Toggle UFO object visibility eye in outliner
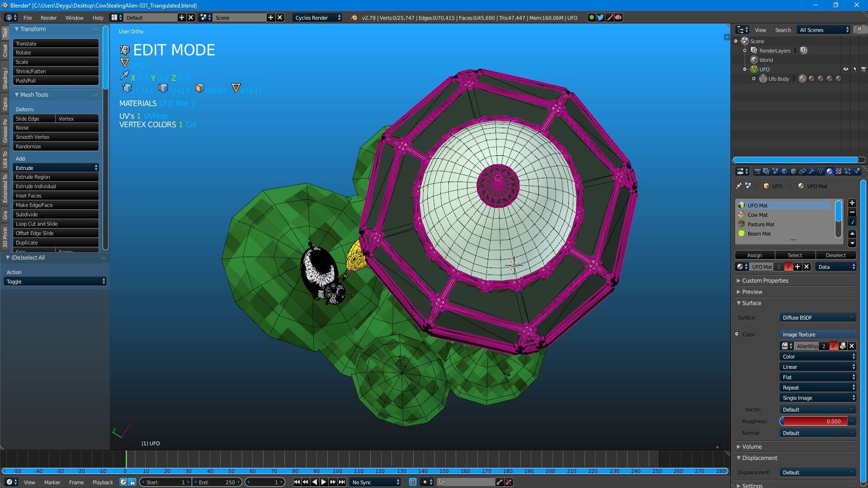The width and height of the screenshot is (868, 488). [845, 69]
